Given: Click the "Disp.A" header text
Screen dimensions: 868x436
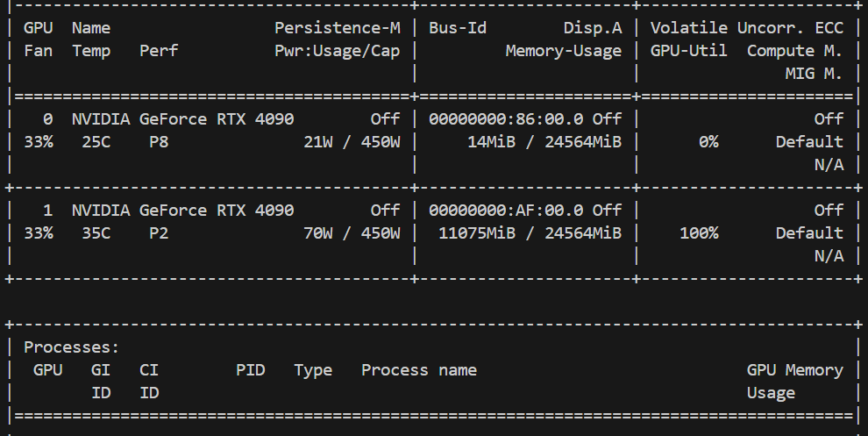Looking at the screenshot, I should pyautogui.click(x=593, y=28).
